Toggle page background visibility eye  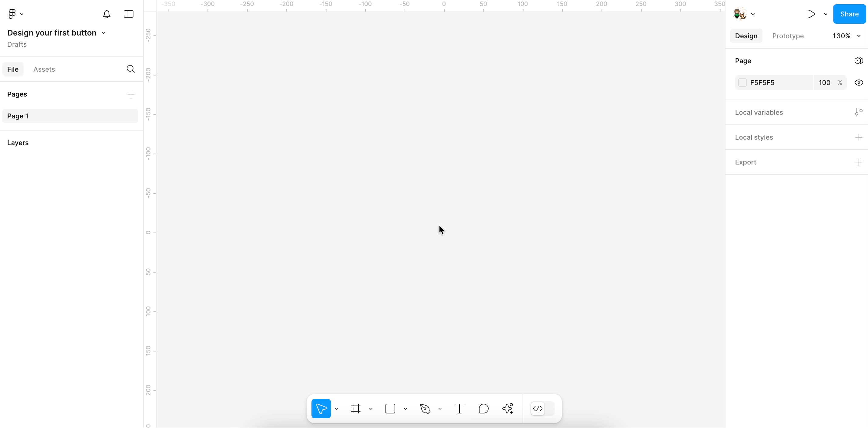tap(859, 83)
